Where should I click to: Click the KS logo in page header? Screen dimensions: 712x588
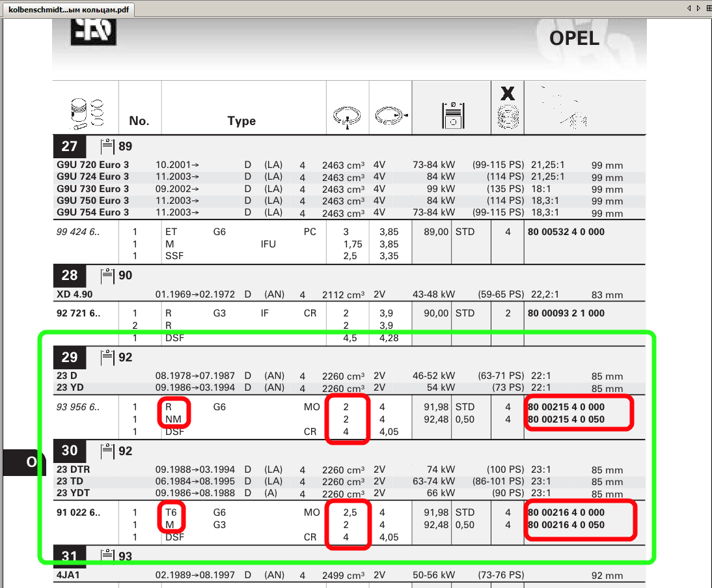tap(94, 31)
